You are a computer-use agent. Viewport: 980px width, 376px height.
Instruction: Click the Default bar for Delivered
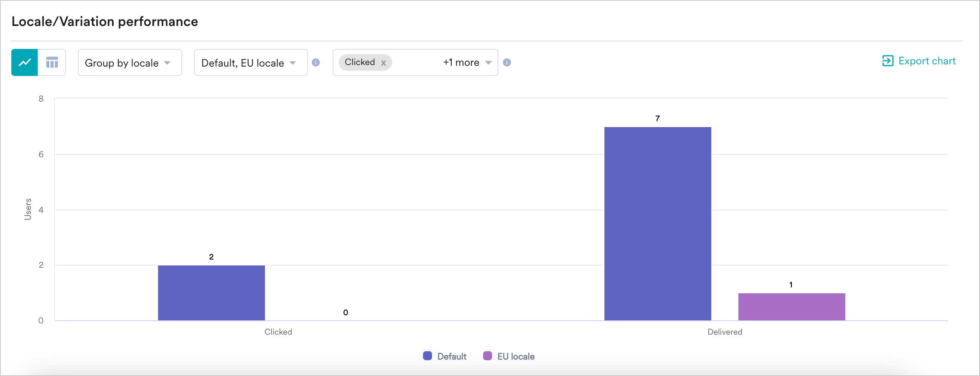[x=657, y=224]
